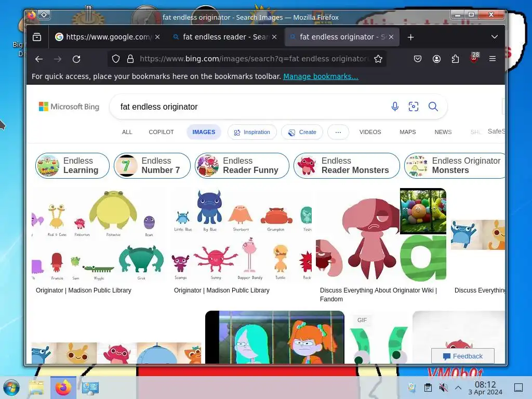Click the show desktop tray button
Viewport: 532px width, 399px height.
[x=518, y=388]
